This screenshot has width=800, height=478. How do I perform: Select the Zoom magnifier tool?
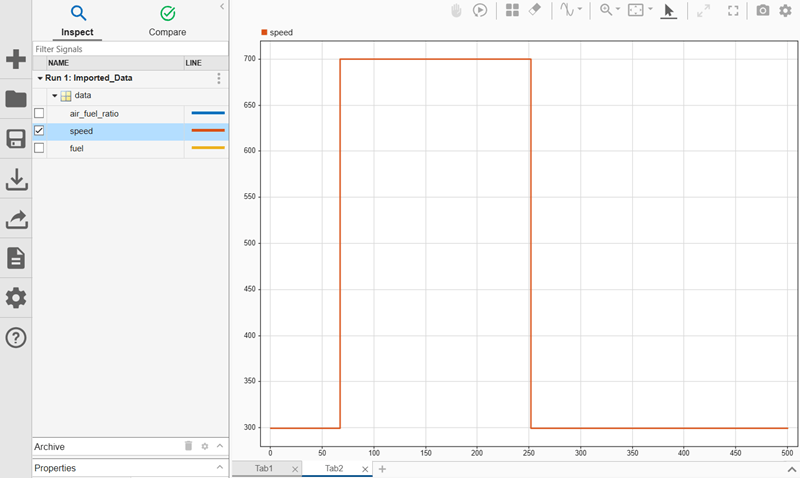606,10
